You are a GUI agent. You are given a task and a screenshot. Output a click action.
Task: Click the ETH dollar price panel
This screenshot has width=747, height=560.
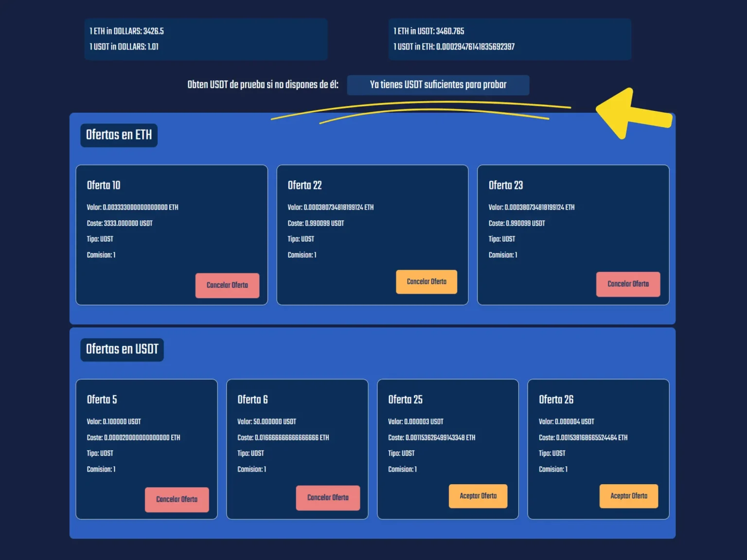206,39
